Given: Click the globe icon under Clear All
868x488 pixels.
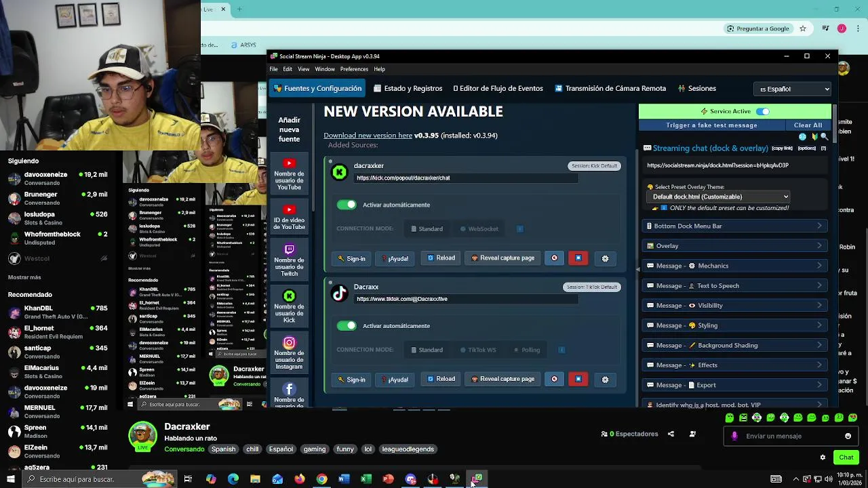Looking at the screenshot, I should [x=803, y=137].
